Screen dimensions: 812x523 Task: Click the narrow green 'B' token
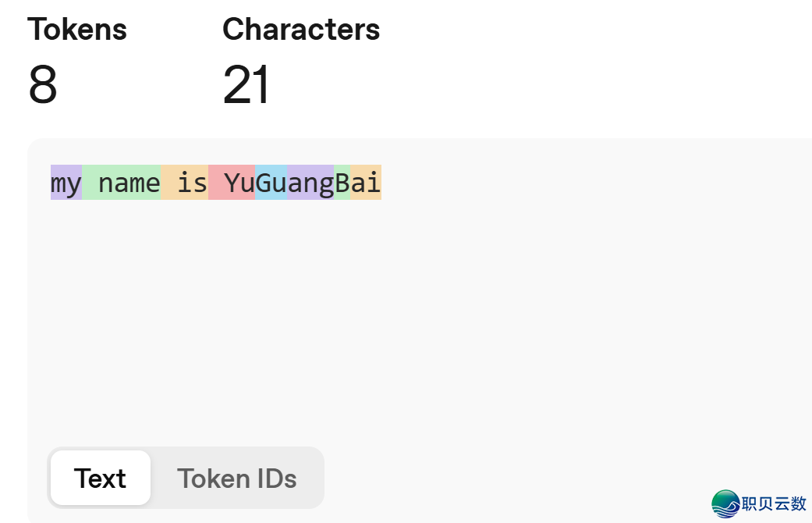click(342, 183)
